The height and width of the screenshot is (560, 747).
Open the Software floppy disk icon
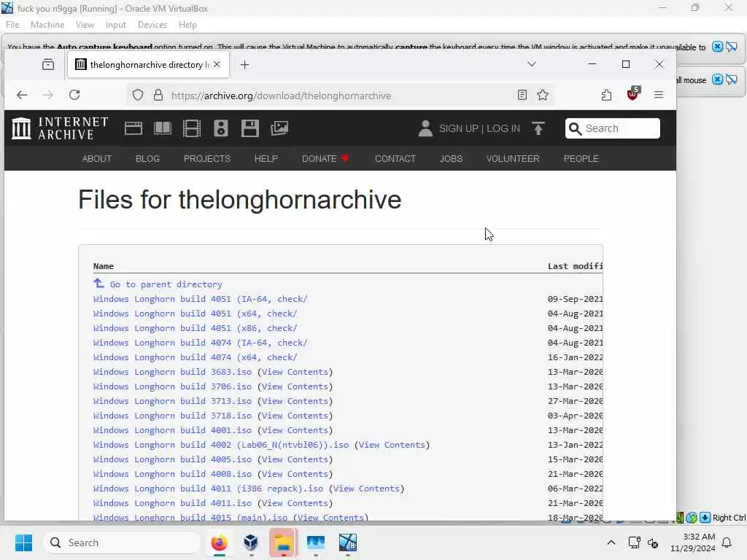pyautogui.click(x=249, y=128)
